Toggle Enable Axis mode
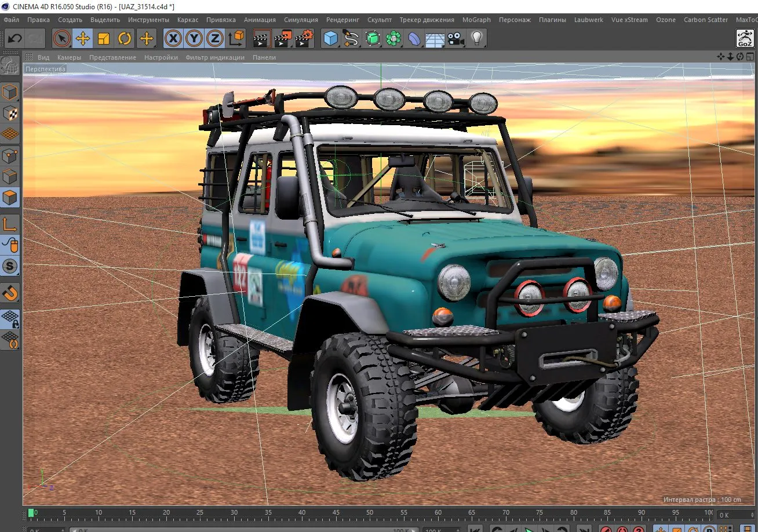 [x=10, y=224]
